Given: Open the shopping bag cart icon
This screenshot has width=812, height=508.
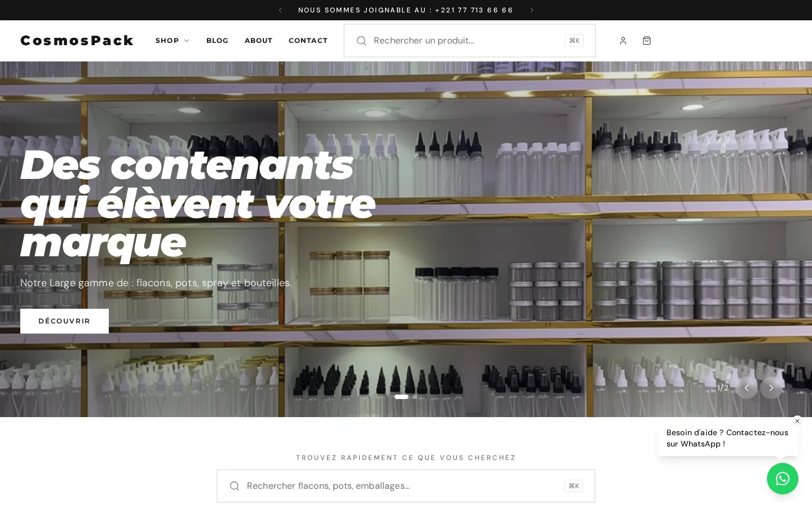Looking at the screenshot, I should (647, 41).
